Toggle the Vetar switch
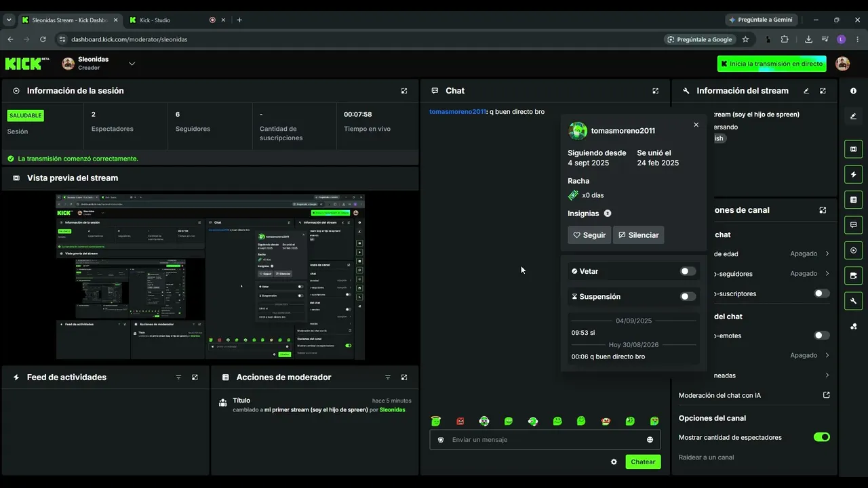Screen dimensions: 868x488 point(688,271)
